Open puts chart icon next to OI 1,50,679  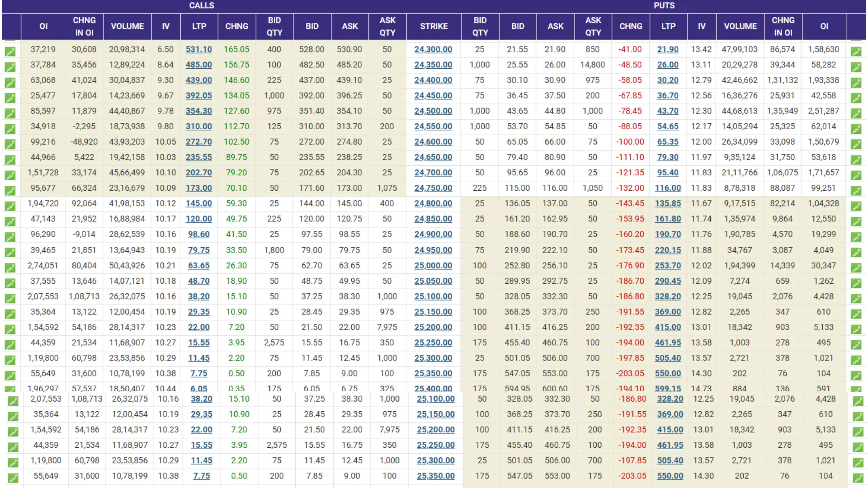click(856, 144)
